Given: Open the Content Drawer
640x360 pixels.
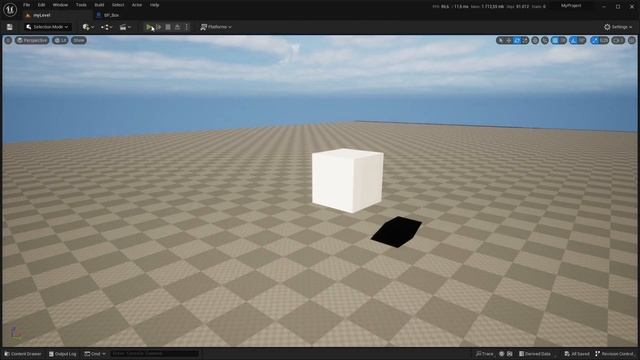Looking at the screenshot, I should [x=23, y=354].
